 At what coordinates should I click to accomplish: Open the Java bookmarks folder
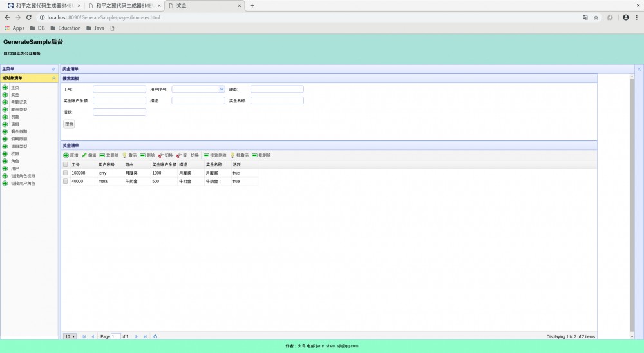[95, 28]
